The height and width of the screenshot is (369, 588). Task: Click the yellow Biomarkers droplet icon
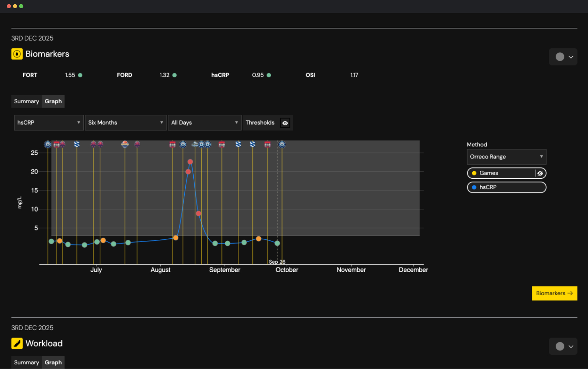[17, 54]
